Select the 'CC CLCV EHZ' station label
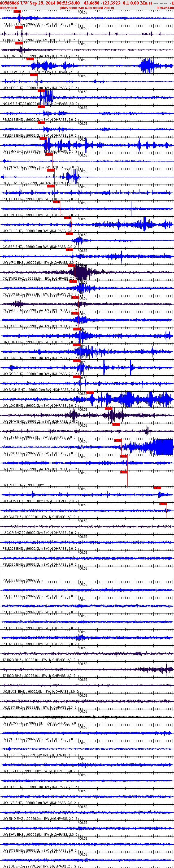174x868 pixels. [x=14, y=183]
